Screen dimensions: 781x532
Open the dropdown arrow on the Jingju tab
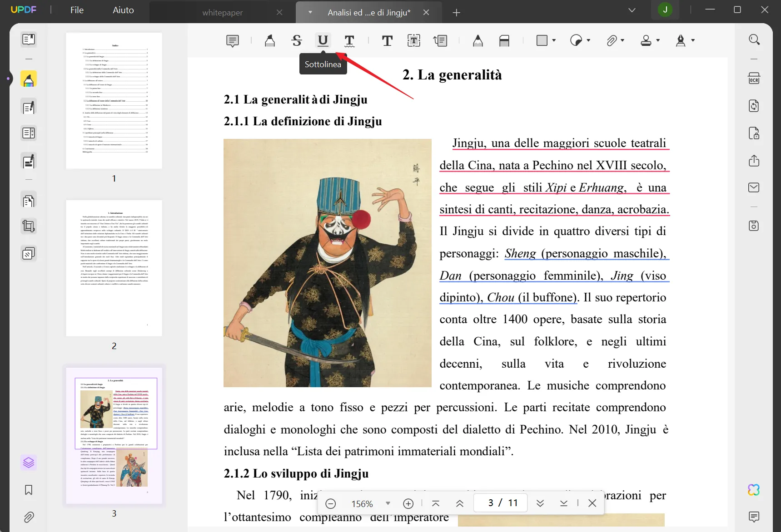tap(310, 12)
